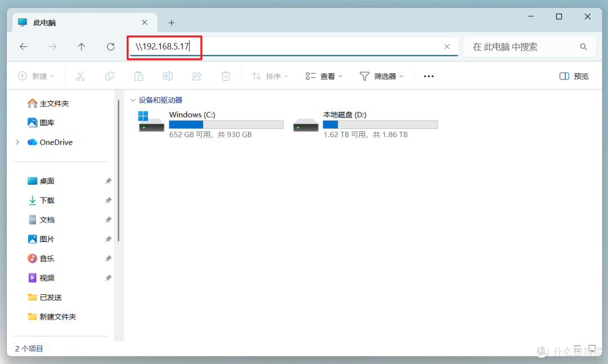Click the search magnifier icon
Screen dimensions: 608x364
click(583, 47)
